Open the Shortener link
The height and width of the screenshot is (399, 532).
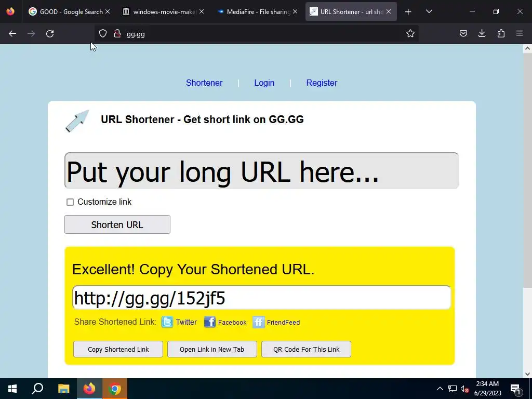click(x=204, y=83)
